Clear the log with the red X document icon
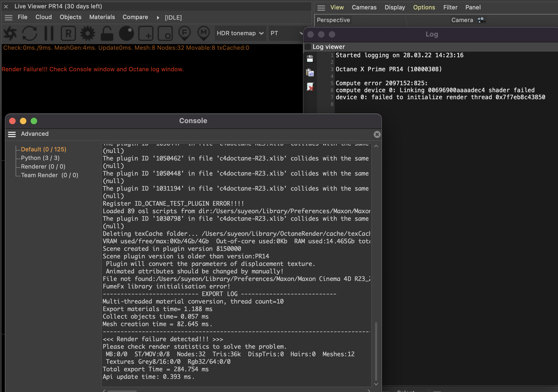The width and height of the screenshot is (558, 392). tap(310, 87)
